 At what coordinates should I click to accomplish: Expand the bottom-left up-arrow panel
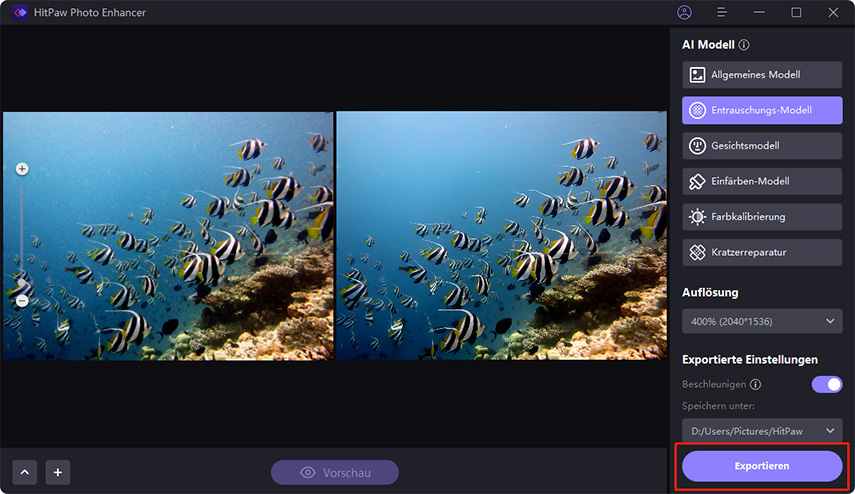coord(25,472)
